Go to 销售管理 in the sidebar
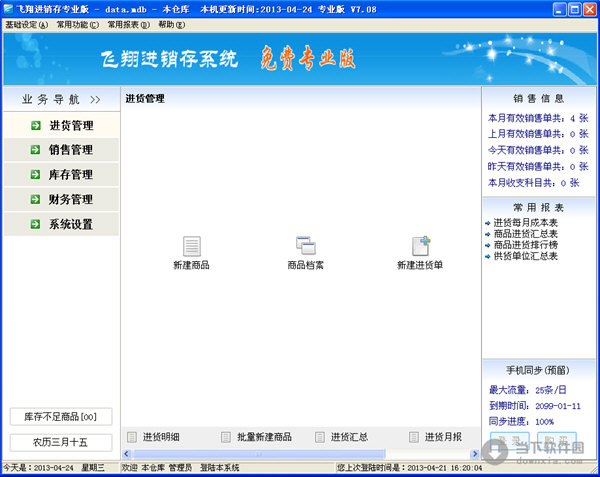This screenshot has width=600, height=477. click(70, 150)
